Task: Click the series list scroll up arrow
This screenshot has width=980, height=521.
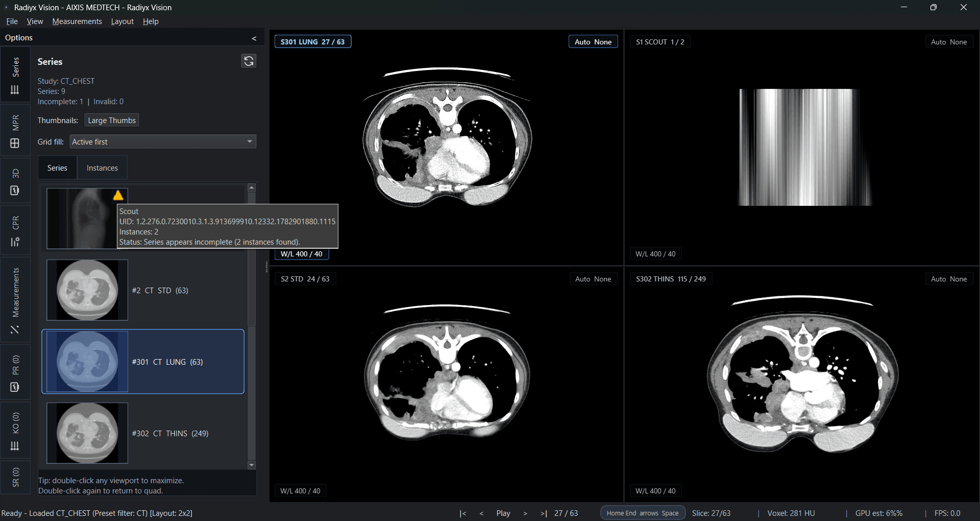Action: (252, 187)
